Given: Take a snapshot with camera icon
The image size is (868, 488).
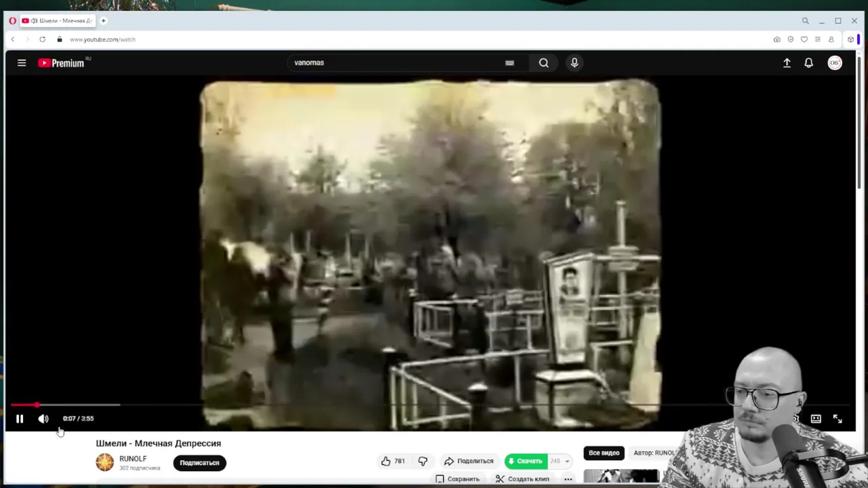Looking at the screenshot, I should pyautogui.click(x=776, y=39).
